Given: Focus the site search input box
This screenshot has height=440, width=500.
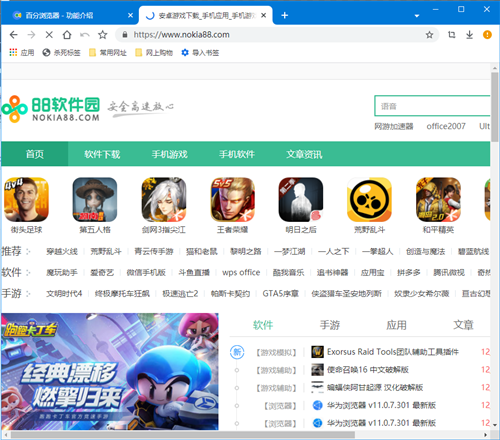Looking at the screenshot, I should [x=432, y=106].
